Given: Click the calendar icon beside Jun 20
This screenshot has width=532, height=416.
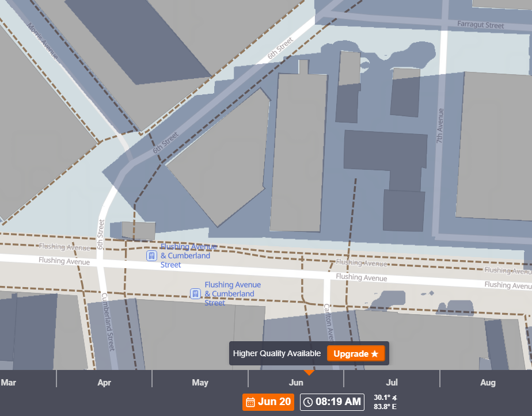Looking at the screenshot, I should (x=250, y=402).
